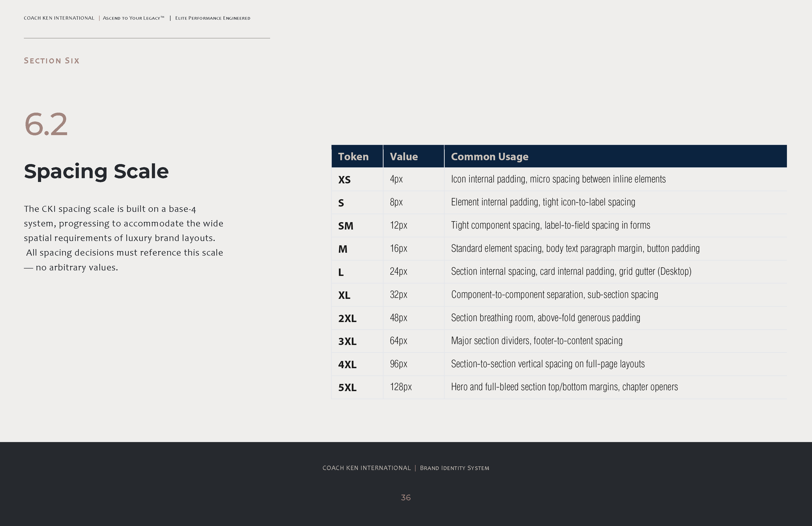Click 'Icon internal padding, micro spacing' usage text
Viewport: 812px width, 526px height.
(558, 179)
